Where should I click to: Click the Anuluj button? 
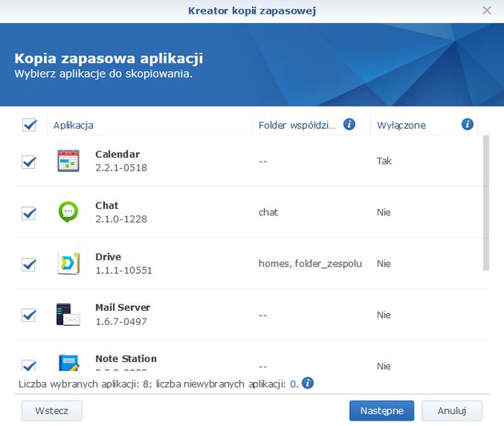(x=452, y=411)
